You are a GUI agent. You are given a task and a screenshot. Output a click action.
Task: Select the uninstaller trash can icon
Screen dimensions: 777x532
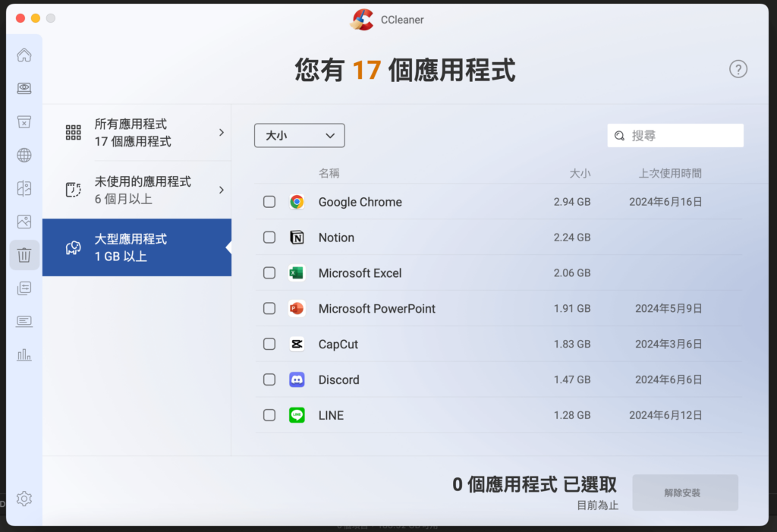[x=24, y=255]
